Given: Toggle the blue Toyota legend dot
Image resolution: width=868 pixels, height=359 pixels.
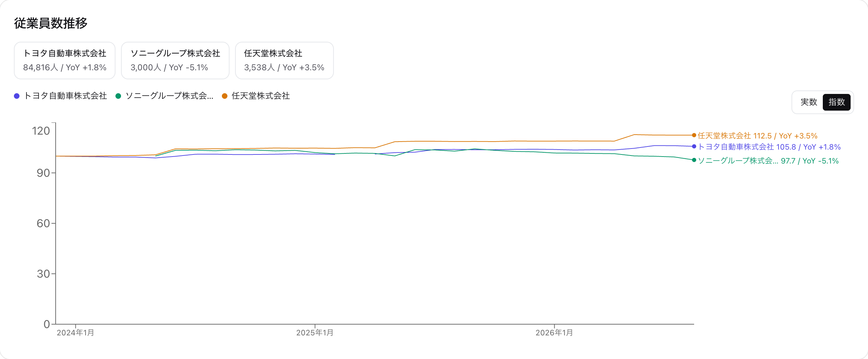Looking at the screenshot, I should click(x=17, y=96).
